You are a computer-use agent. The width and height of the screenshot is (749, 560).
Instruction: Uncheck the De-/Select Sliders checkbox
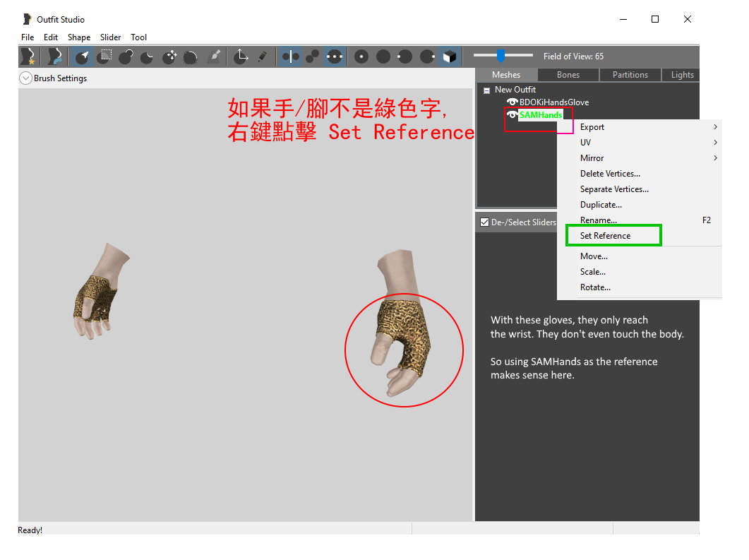pos(484,222)
